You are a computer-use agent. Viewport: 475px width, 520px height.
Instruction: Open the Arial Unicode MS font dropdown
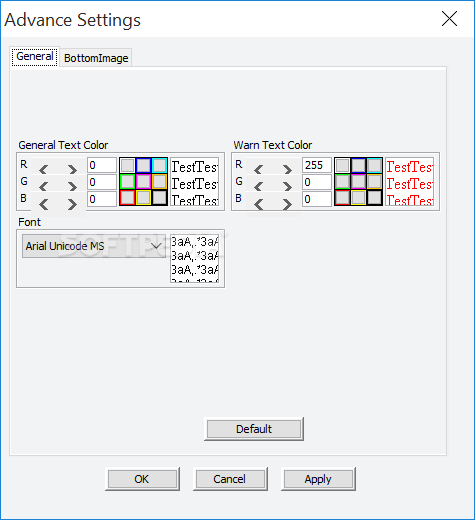click(x=94, y=246)
